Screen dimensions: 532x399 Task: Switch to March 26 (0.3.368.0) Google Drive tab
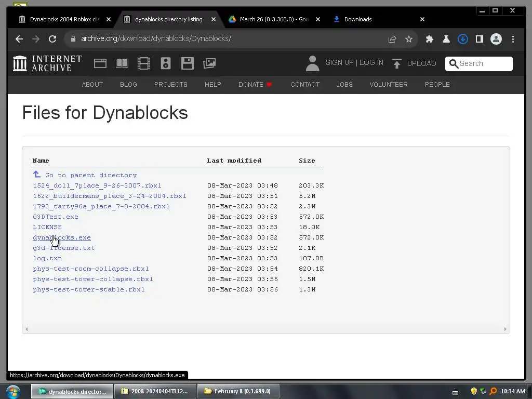[x=274, y=19]
